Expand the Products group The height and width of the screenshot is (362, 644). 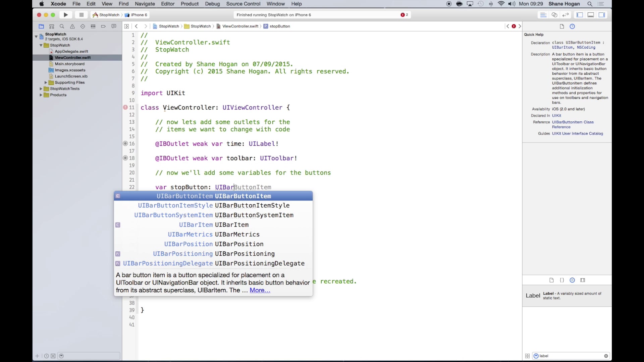point(41,95)
